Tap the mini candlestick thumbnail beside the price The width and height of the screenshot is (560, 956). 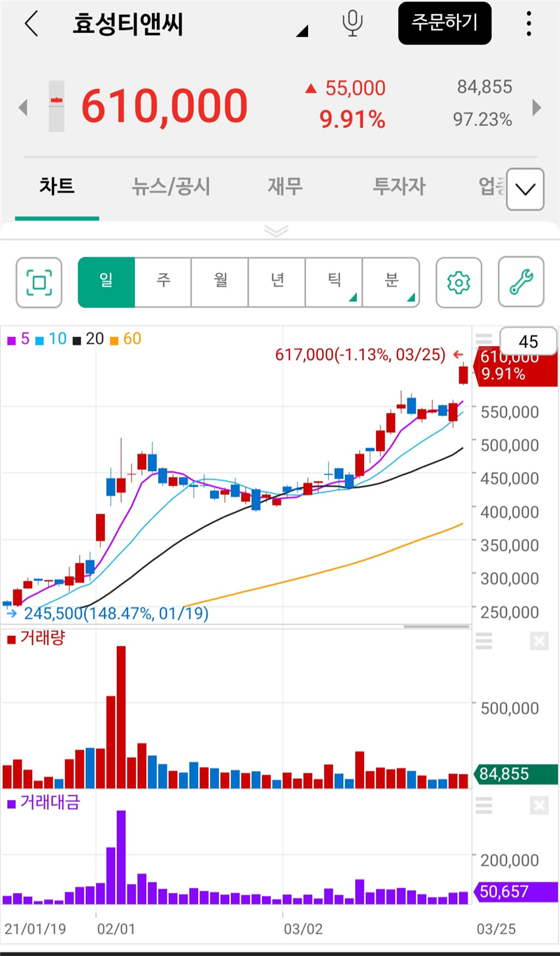click(57, 106)
